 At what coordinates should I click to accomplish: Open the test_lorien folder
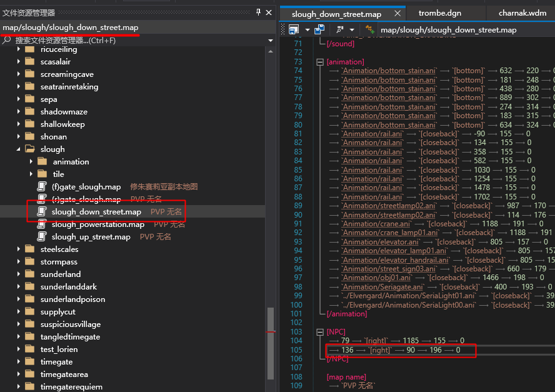[x=59, y=349]
